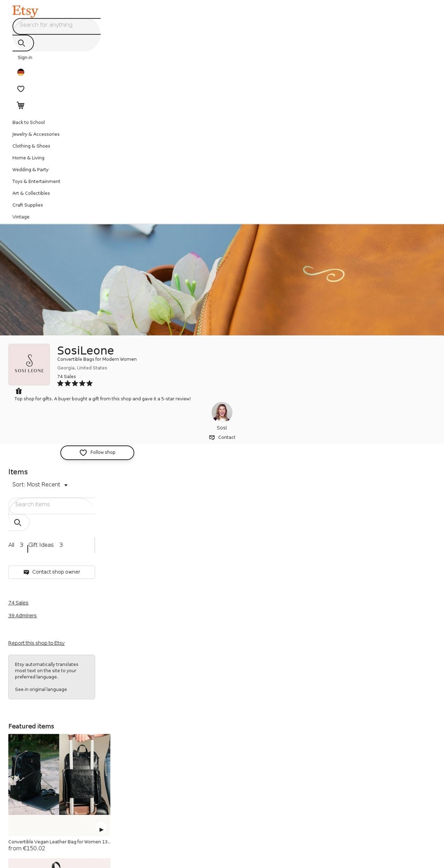Open the shopping cart icon
Image resolution: width=444 pixels, height=868 pixels.
coord(21,106)
